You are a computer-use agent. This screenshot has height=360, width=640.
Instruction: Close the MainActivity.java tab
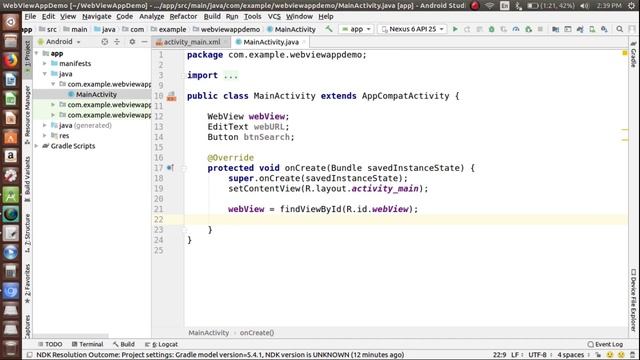coord(304,42)
